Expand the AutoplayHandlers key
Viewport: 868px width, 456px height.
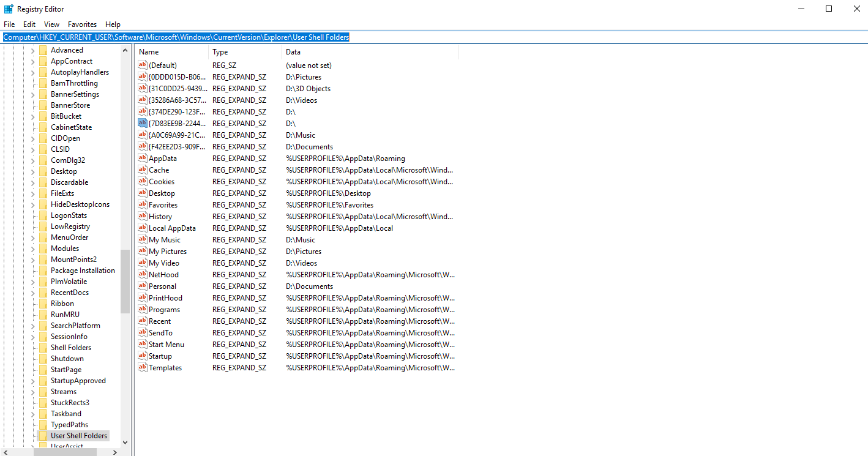coord(33,72)
